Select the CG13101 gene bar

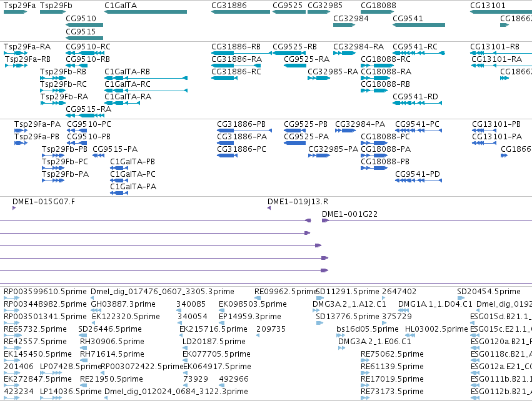[x=501, y=12]
